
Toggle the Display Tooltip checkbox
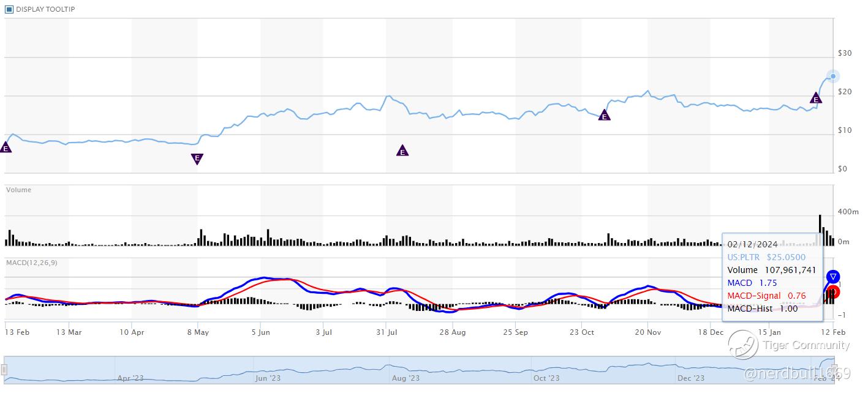pos(9,9)
